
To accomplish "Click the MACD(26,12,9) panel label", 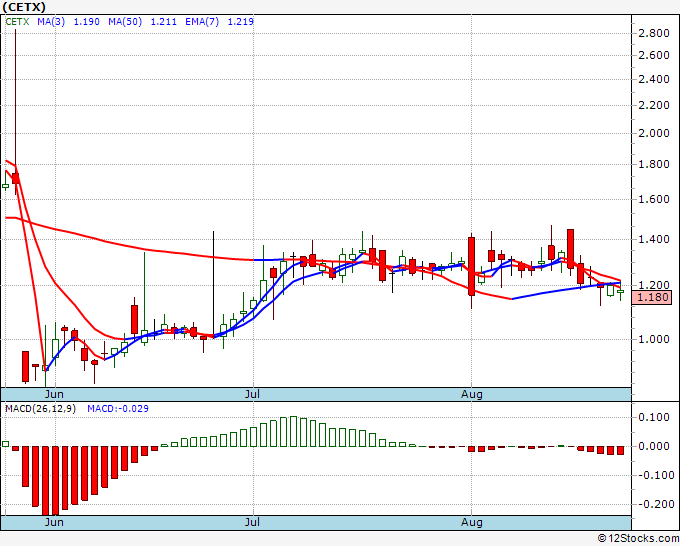I will [x=40, y=409].
